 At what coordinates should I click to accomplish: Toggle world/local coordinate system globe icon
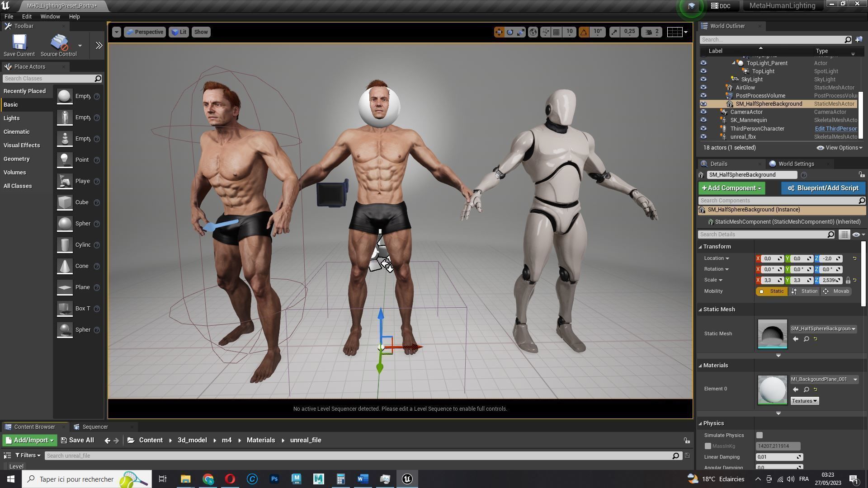pos(533,32)
